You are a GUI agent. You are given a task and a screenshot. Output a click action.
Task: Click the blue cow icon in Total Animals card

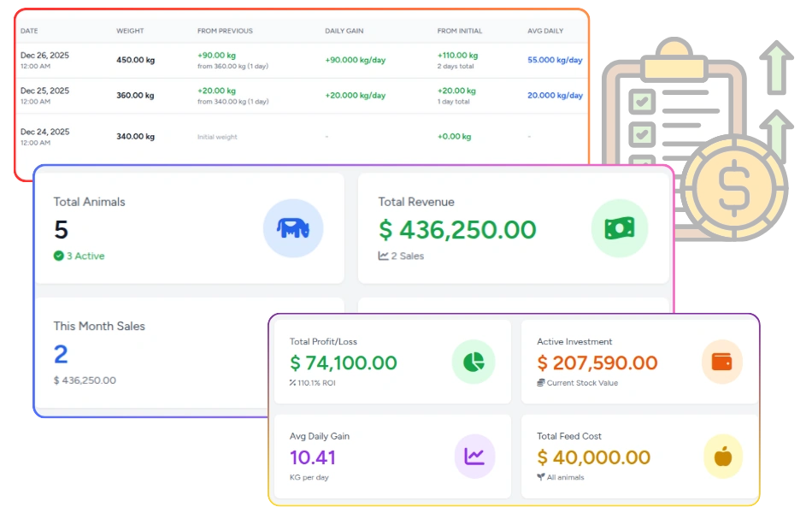coord(293,228)
